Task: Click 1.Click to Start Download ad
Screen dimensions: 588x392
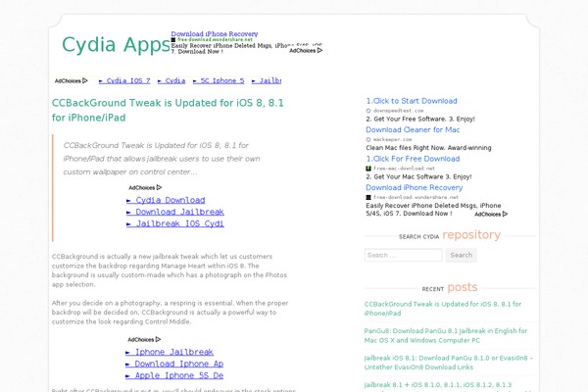Action: [412, 101]
